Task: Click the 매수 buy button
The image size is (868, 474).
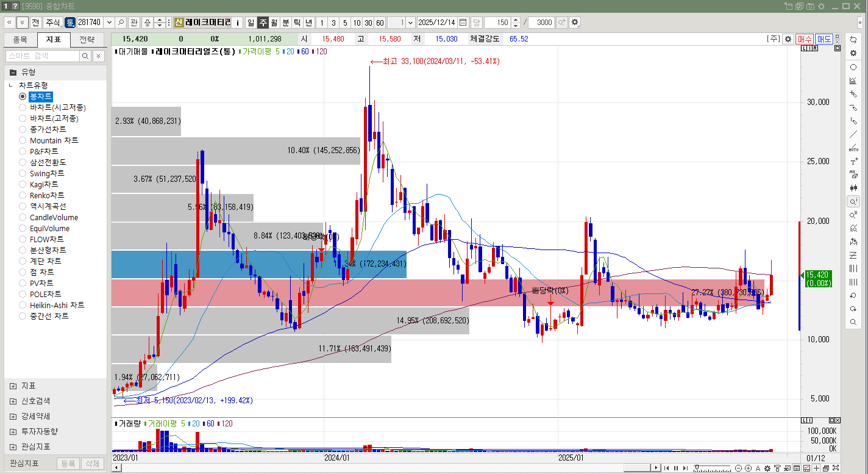Action: pyautogui.click(x=805, y=38)
